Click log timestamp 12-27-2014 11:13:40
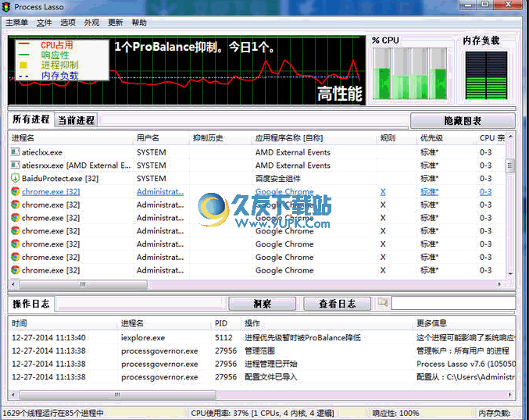This screenshot has height=420, width=529. pyautogui.click(x=48, y=337)
